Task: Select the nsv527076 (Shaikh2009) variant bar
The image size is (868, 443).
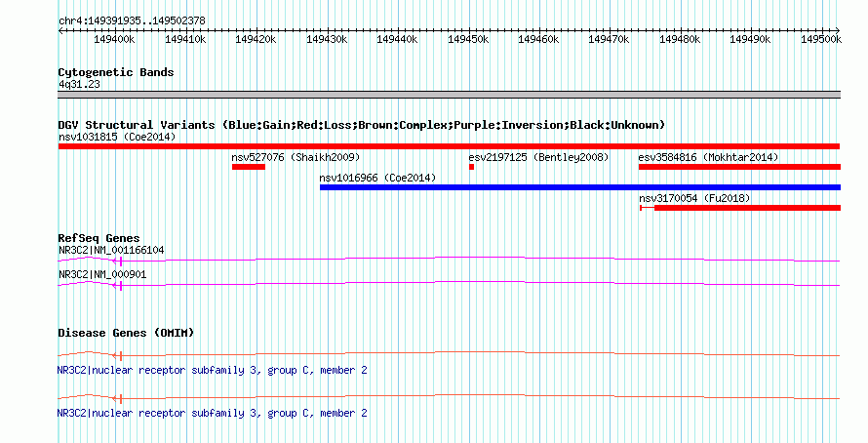Action: coord(249,167)
